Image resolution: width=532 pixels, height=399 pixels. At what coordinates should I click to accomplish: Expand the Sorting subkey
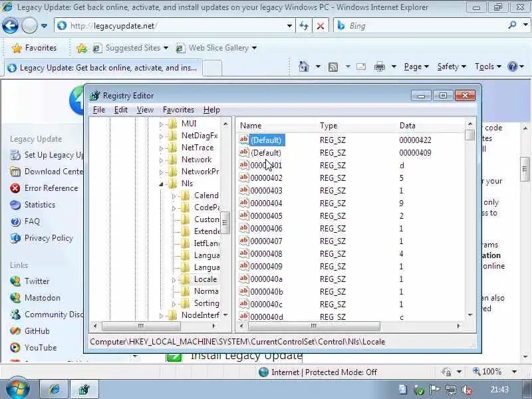[x=174, y=304]
